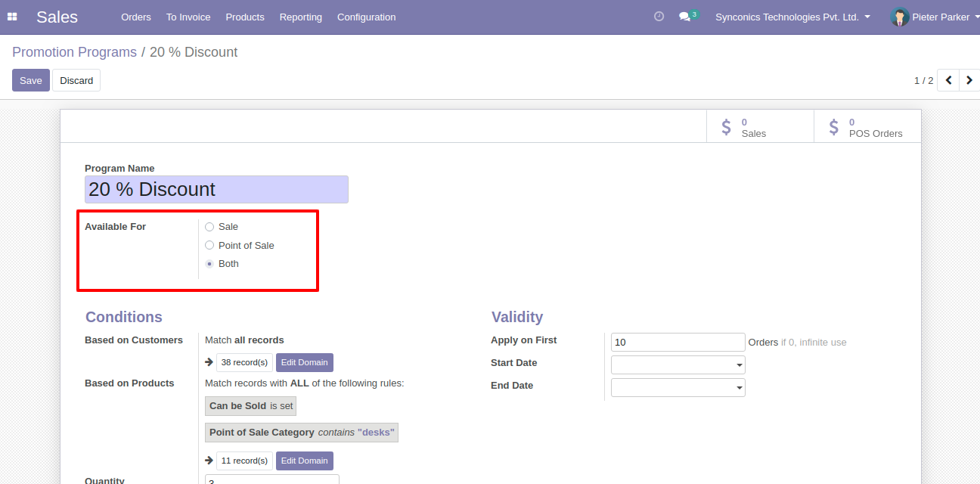Select the Point of Sale radio option
The image size is (980, 484).
pyautogui.click(x=209, y=245)
